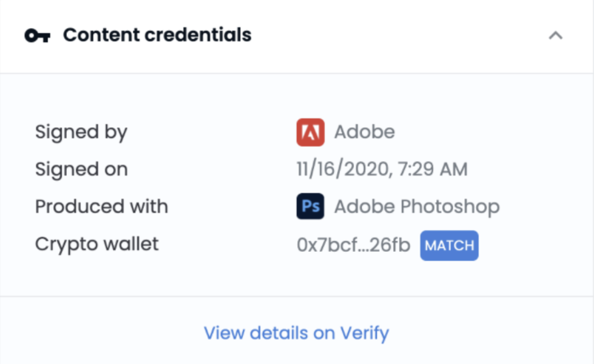
Task: Click the Crypto wallet label
Action: pyautogui.click(x=97, y=244)
